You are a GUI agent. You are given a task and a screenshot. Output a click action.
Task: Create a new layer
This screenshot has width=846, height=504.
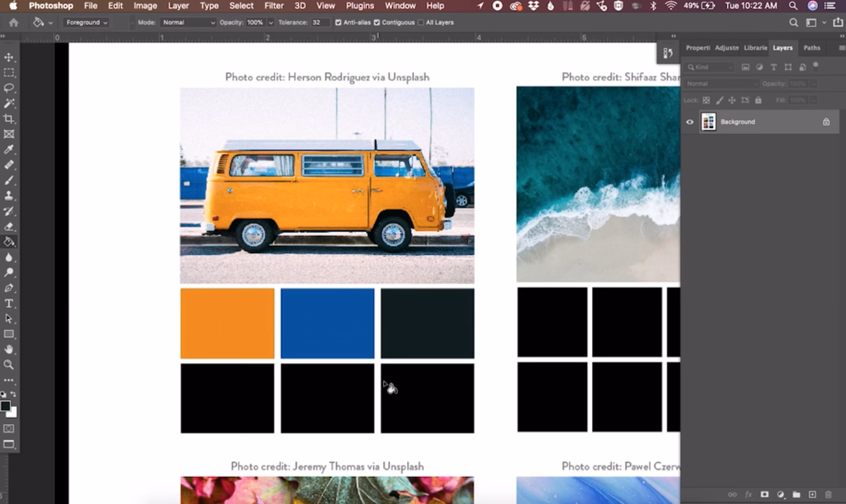point(811,494)
